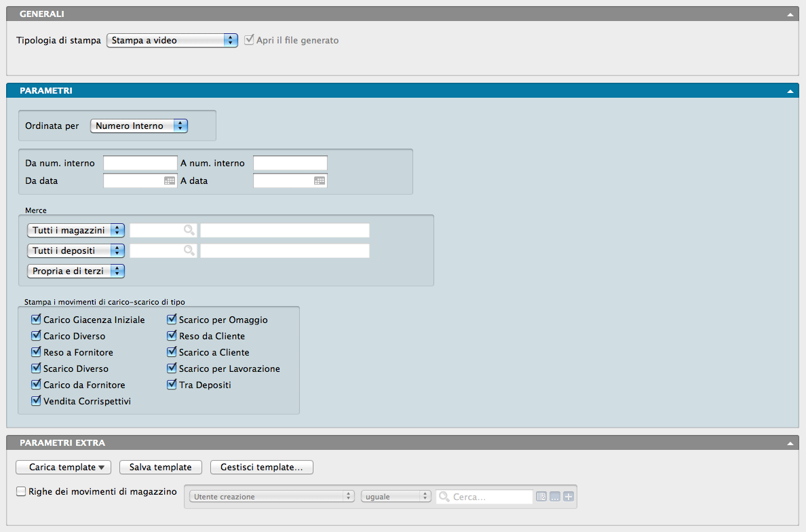Collapse the Parametri Extra section
This screenshot has width=806, height=532.
click(790, 443)
